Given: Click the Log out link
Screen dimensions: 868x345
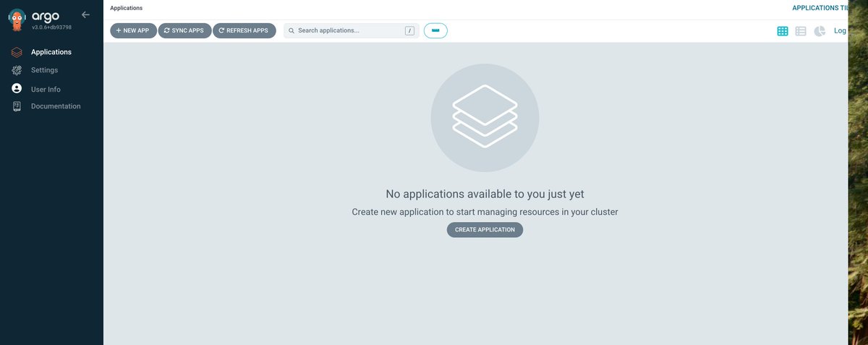Looking at the screenshot, I should [x=841, y=31].
